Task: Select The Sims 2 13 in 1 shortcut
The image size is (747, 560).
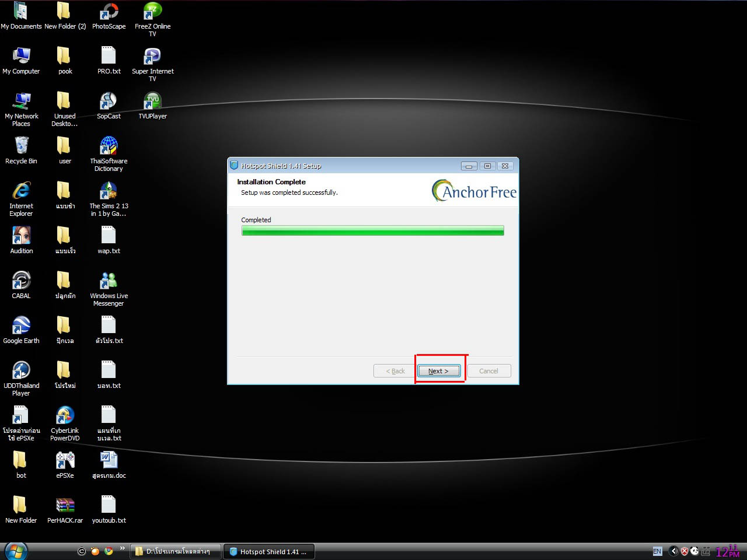Action: pos(109,199)
